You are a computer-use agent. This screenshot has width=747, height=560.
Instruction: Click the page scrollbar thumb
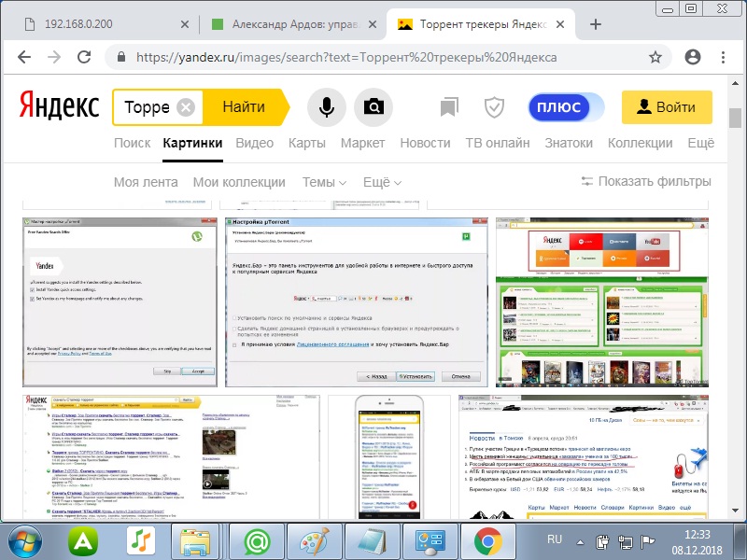point(735,118)
